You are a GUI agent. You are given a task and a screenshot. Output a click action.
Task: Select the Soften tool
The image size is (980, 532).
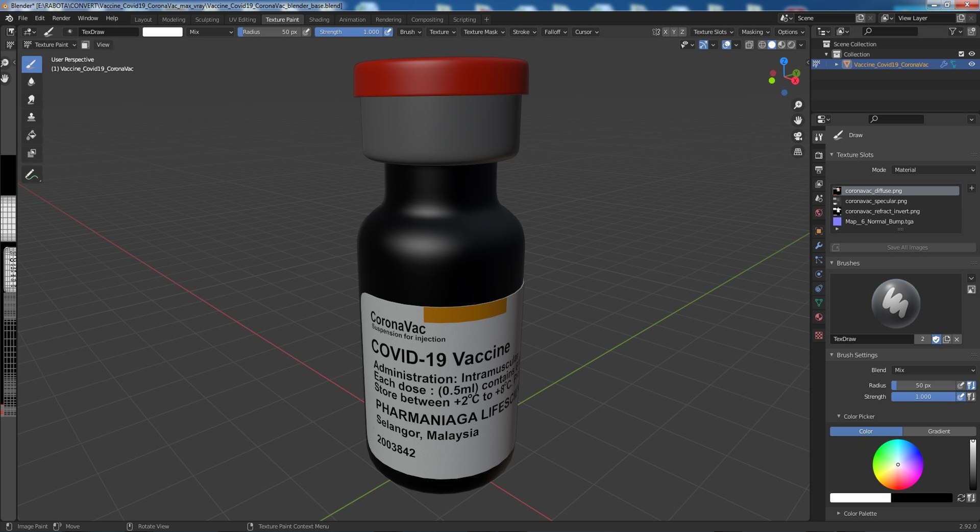[31, 82]
